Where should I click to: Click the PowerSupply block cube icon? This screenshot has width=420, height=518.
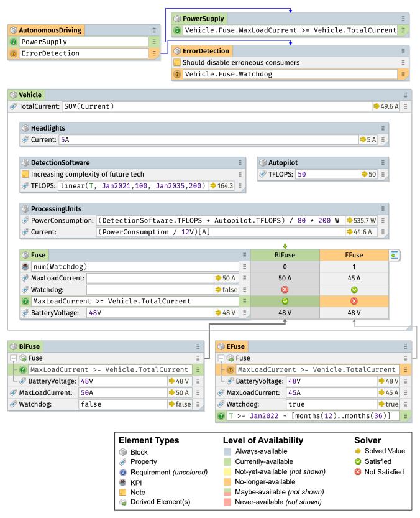coord(177,19)
